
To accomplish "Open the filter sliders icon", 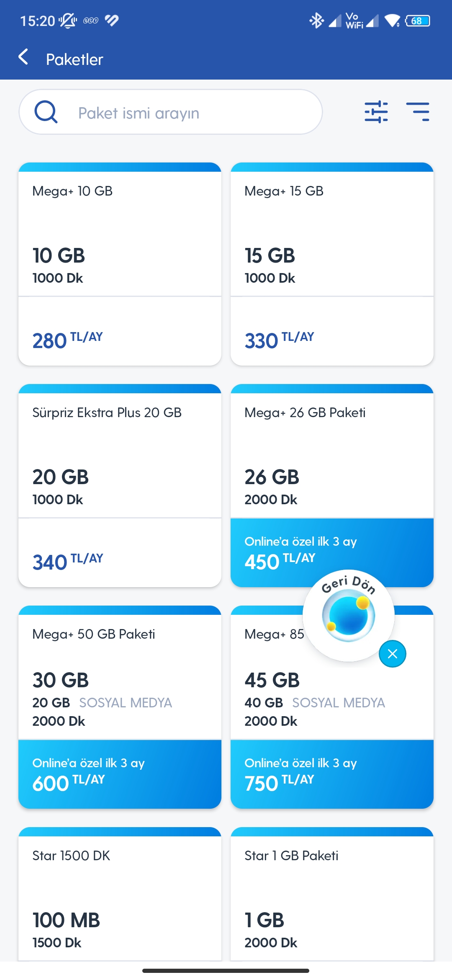I will point(376,112).
